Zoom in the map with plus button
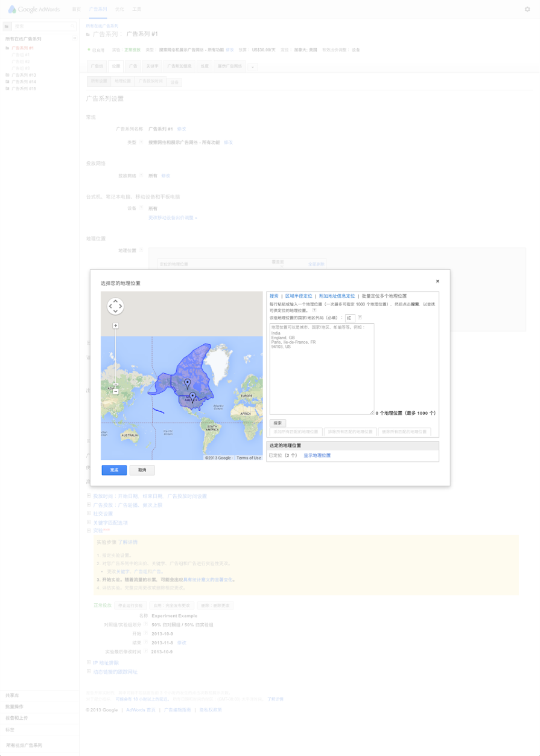540x756 pixels. click(x=116, y=325)
